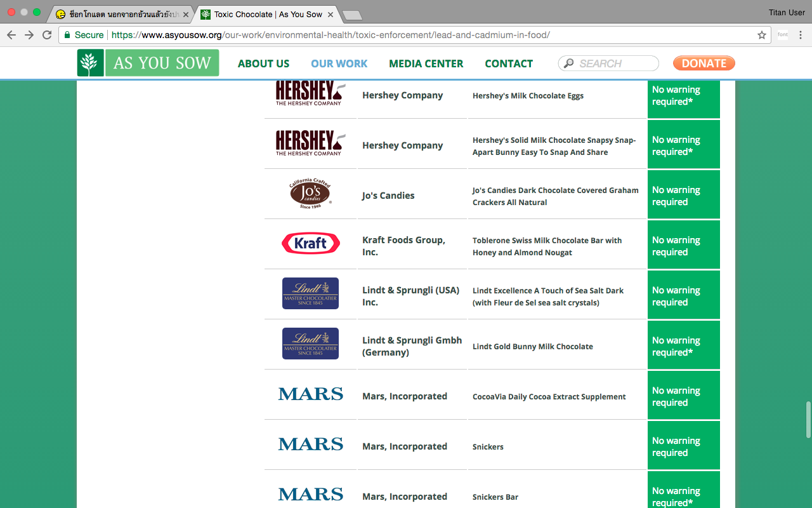Click Mars, Incorporated in CocoaVia row

[x=405, y=396]
